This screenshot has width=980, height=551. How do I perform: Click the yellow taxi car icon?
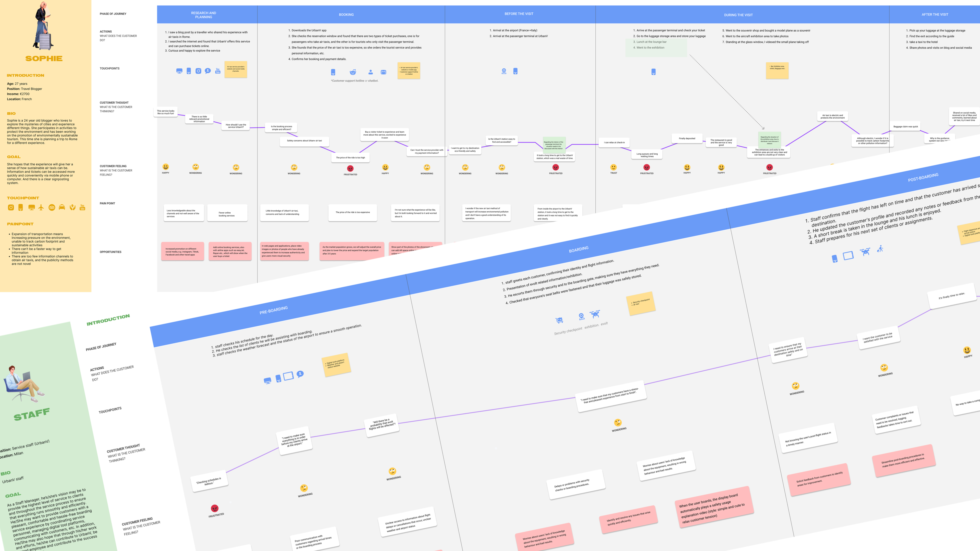click(62, 207)
